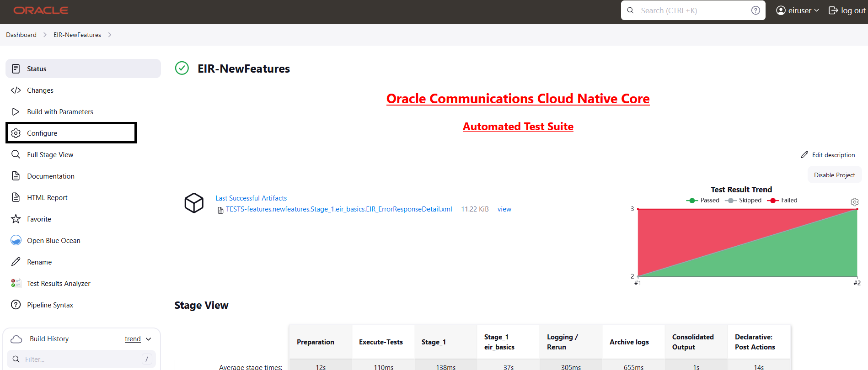Toggle the Skipped series in the chart legend

point(743,200)
